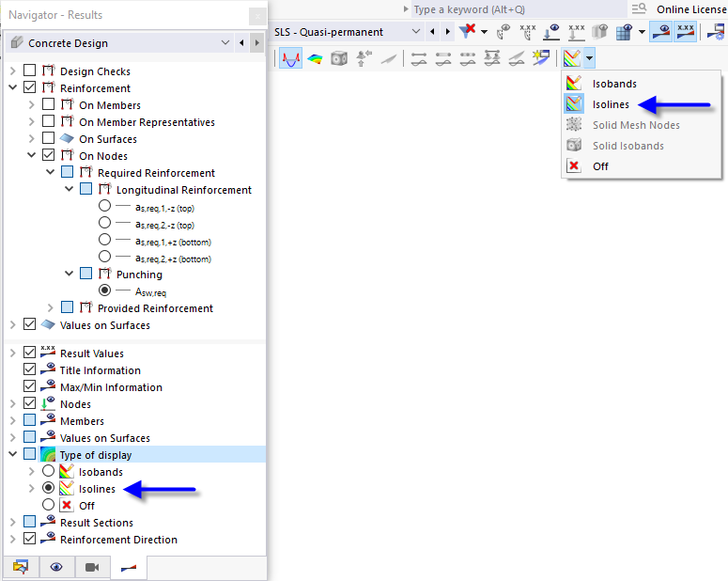728x581 pixels.
Task: Toggle surface results rainbow icon
Action: pyautogui.click(x=316, y=58)
